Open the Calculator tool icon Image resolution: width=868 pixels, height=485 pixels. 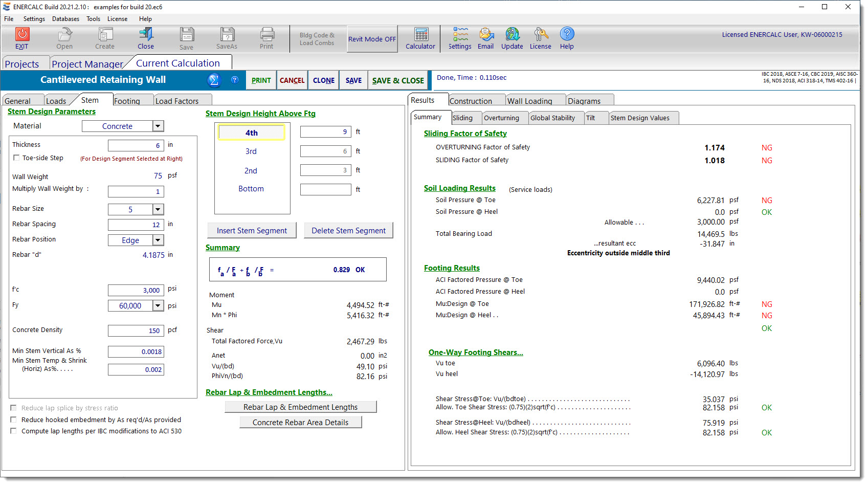[x=421, y=35]
